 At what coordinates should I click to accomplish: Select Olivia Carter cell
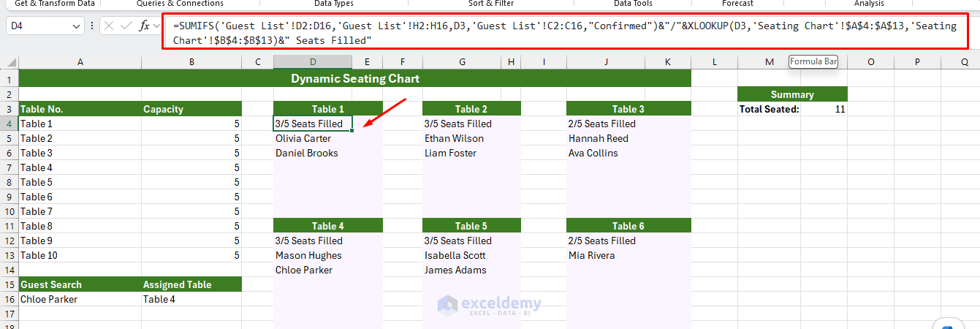(313, 139)
